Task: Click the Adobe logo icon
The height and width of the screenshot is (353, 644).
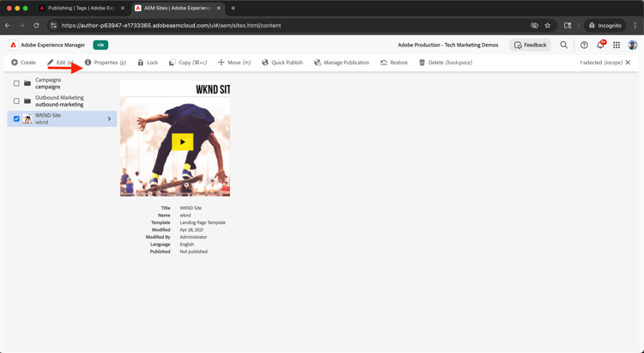Action: coord(13,46)
